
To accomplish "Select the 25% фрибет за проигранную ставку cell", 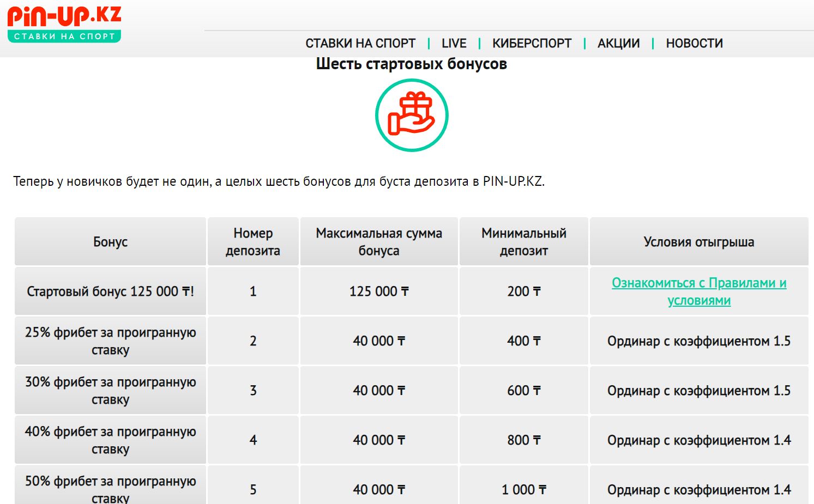I will coord(110,341).
